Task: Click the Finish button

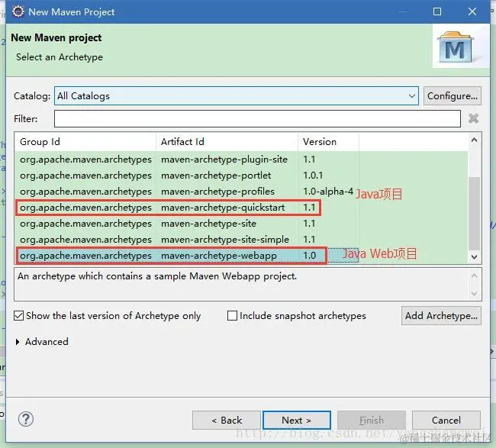Action: click(372, 421)
